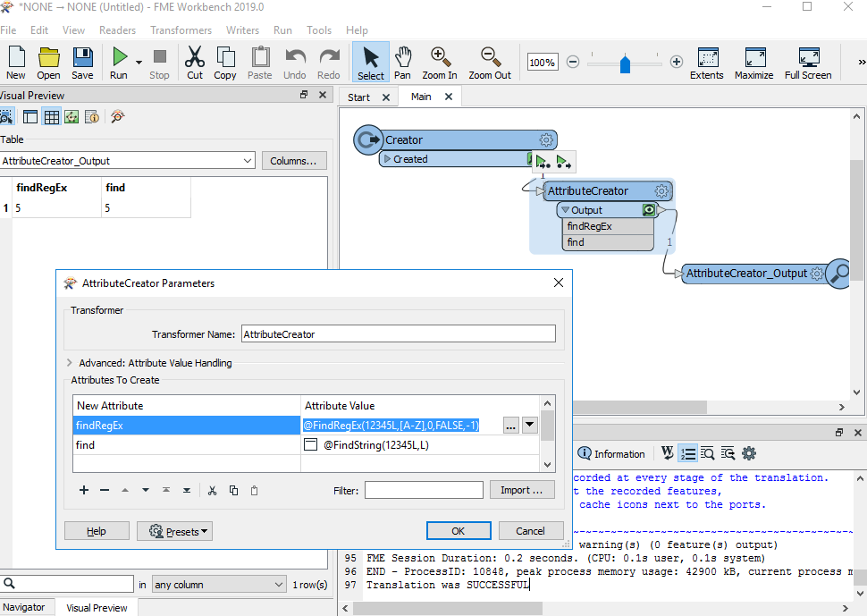Decrease zoom with minus circle button
This screenshot has height=616, width=867.
tap(574, 62)
